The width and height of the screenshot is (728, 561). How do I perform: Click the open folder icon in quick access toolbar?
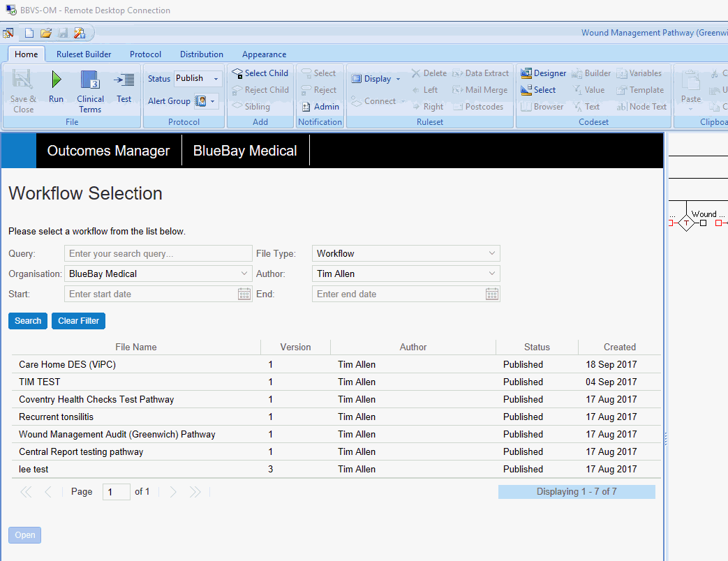[46, 33]
